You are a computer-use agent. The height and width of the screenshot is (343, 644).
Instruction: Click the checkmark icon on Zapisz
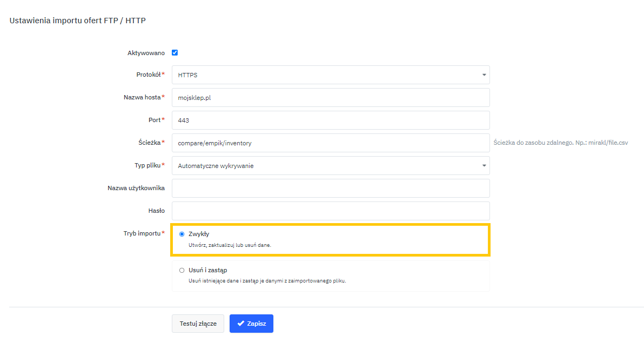(x=241, y=324)
